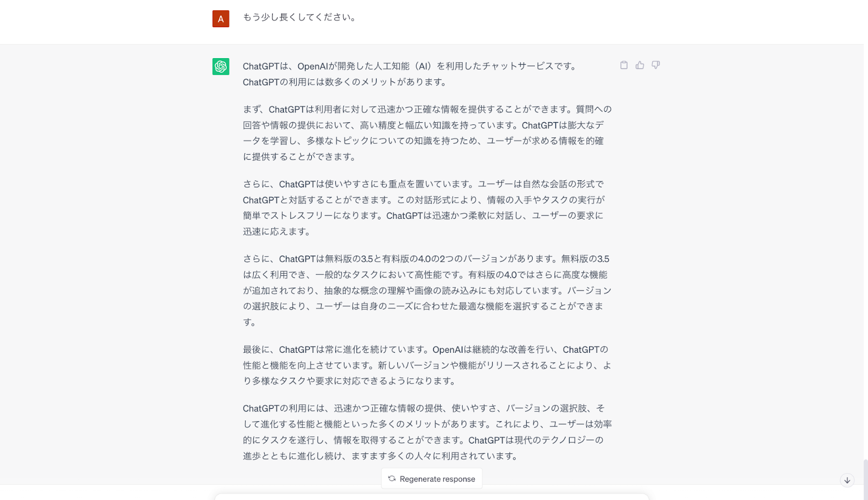Click the vertical scrollbar thumb at right
This screenshot has width=868, height=500.
point(865,479)
